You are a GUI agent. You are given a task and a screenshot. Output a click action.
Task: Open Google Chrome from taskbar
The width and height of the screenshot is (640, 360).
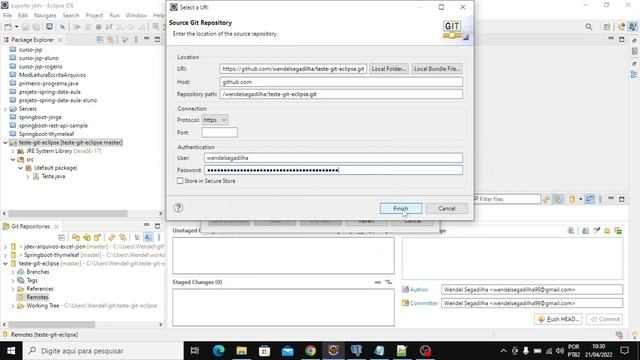tap(311, 351)
